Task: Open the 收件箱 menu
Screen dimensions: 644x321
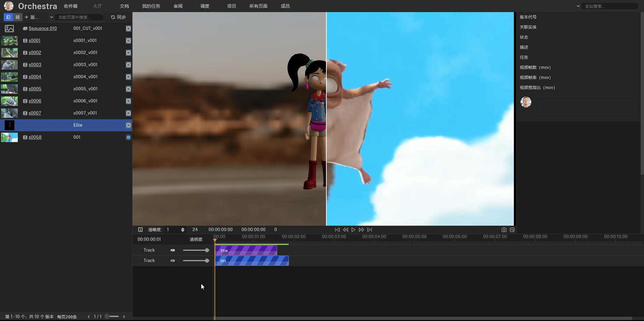Action: click(x=71, y=6)
